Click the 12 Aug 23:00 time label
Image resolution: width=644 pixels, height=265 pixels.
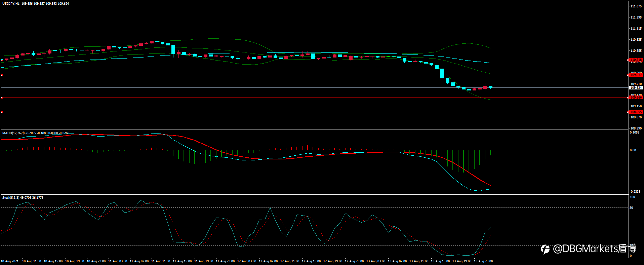point(354,261)
